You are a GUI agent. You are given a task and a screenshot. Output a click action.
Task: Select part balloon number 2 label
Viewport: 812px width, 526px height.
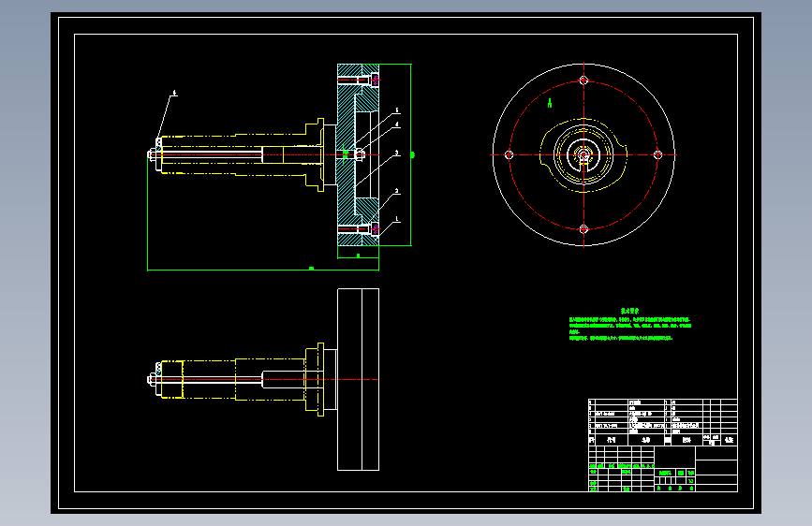pyautogui.click(x=397, y=191)
